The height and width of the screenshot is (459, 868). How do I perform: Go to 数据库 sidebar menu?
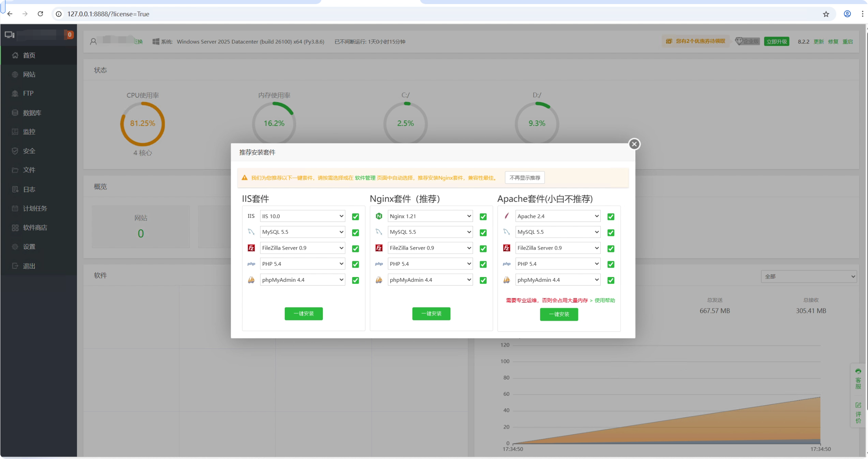[x=32, y=113]
